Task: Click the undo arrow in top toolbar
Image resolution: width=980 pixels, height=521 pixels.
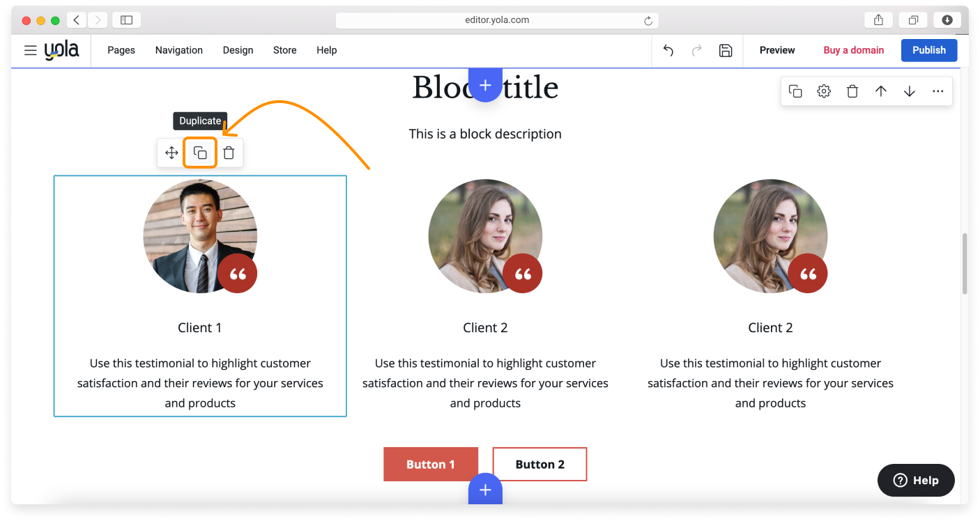Action: click(668, 50)
